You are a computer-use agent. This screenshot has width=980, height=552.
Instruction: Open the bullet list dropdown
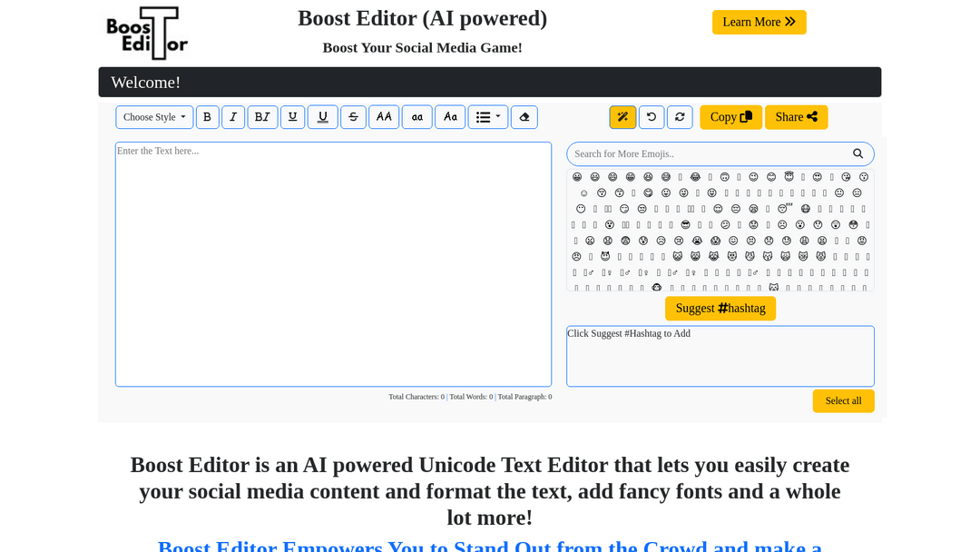point(488,117)
